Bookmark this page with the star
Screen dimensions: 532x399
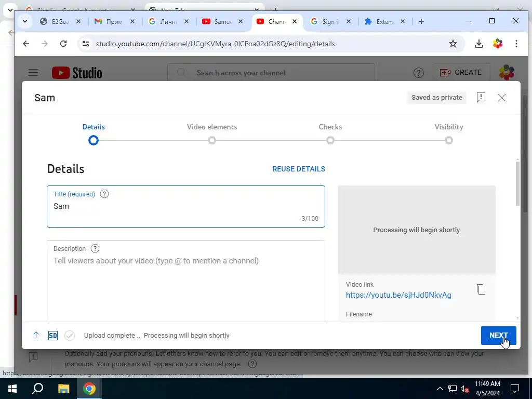point(453,44)
